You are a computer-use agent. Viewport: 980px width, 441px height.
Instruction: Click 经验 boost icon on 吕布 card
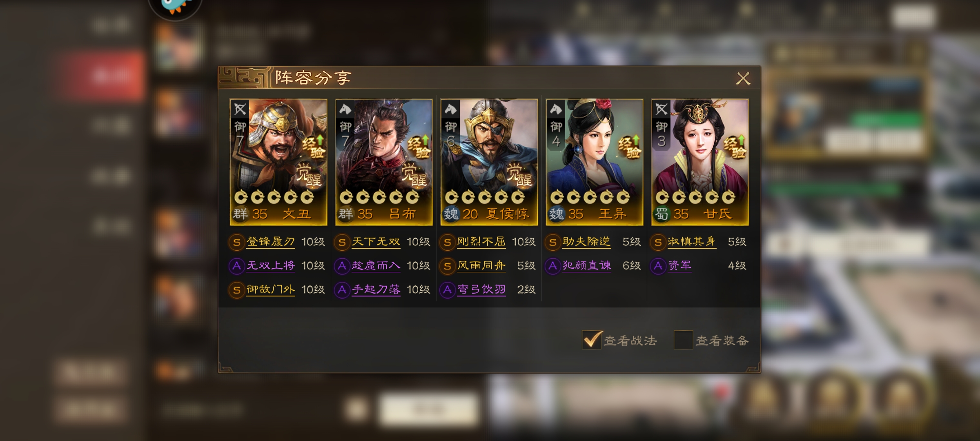coord(419,147)
